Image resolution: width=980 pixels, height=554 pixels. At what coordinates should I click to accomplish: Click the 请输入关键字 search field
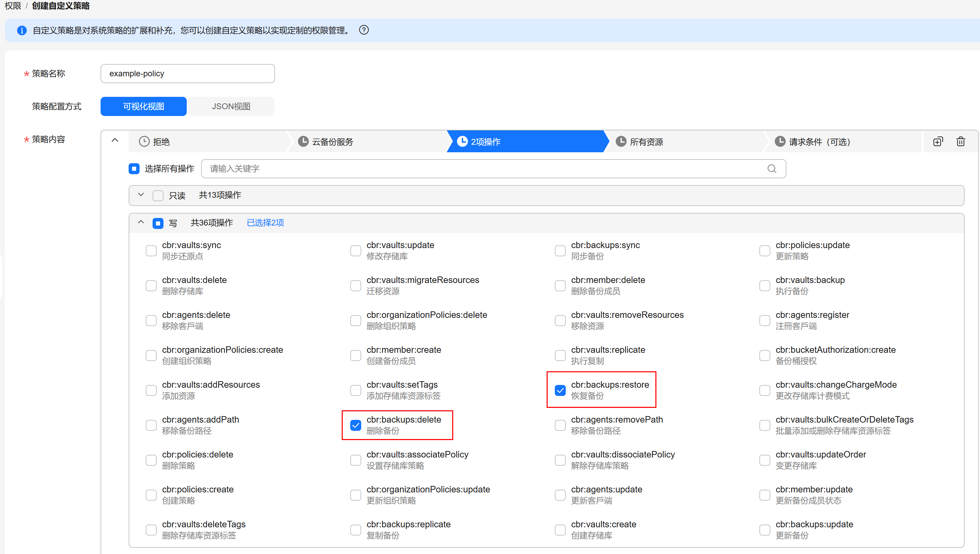(x=494, y=169)
